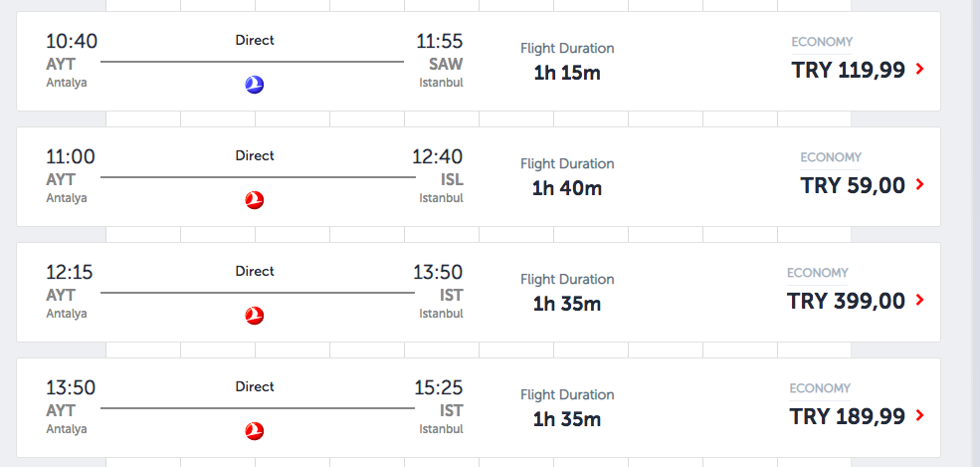Screen dimensions: 980x467
Task: Click the blue airline logo on 10:40 flight
Action: tap(254, 86)
